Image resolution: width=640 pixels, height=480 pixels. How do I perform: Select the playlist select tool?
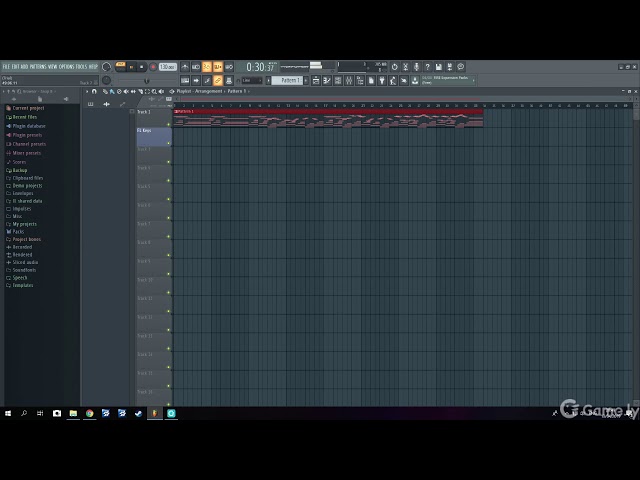coord(147,91)
